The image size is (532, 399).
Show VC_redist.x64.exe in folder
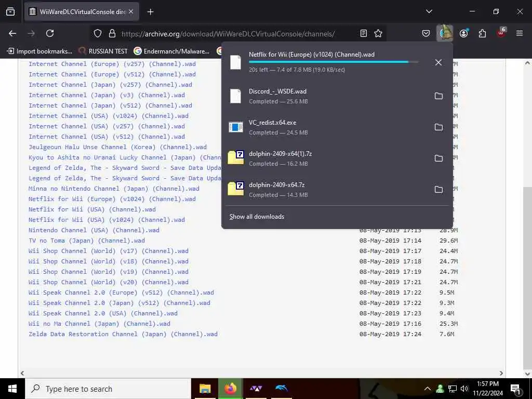pyautogui.click(x=438, y=127)
